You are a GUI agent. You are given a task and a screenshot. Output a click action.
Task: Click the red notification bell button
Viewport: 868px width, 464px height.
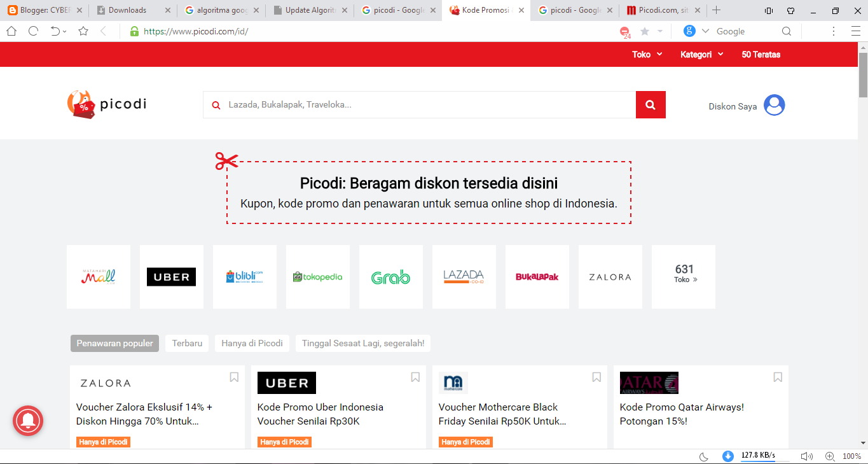[28, 421]
